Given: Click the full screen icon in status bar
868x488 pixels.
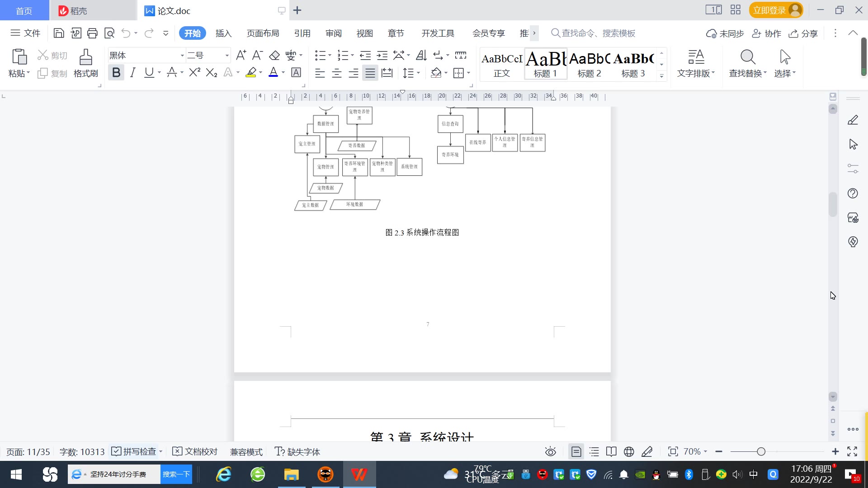Looking at the screenshot, I should pos(852,451).
